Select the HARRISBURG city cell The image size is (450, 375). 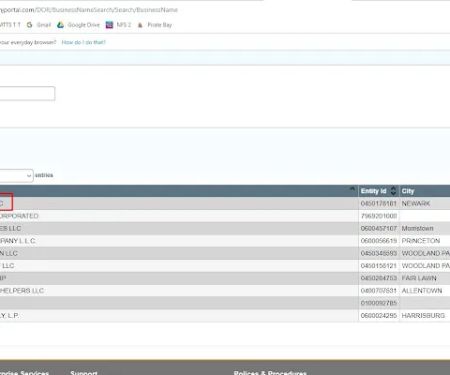[x=423, y=315]
